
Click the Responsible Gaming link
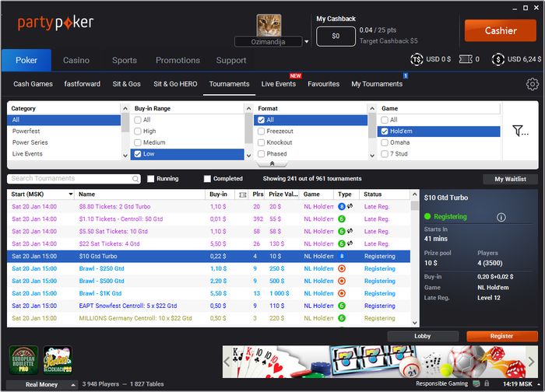[441, 383]
